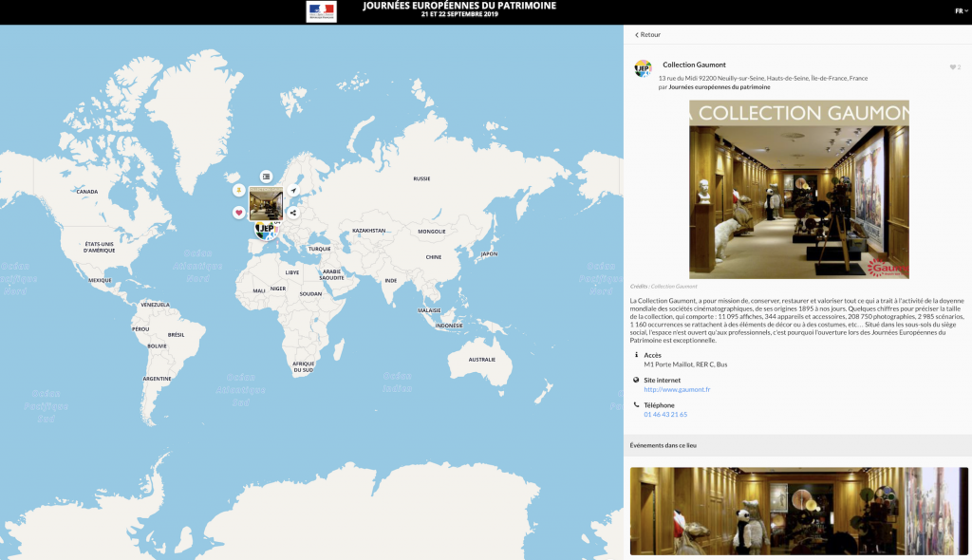Click the Événements dans ce lieu heading

(664, 445)
